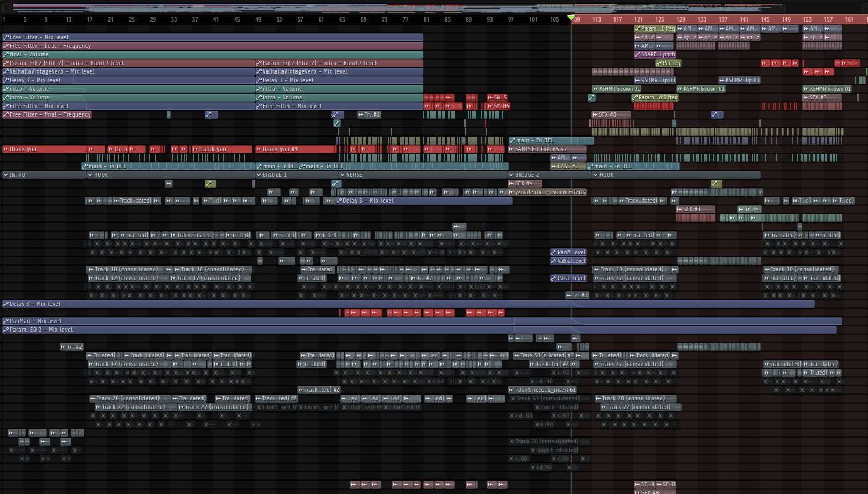Click the muted X icon on Track 70 (consolidated)
Image resolution: width=868 pixels, height=494 pixels.
point(512,441)
